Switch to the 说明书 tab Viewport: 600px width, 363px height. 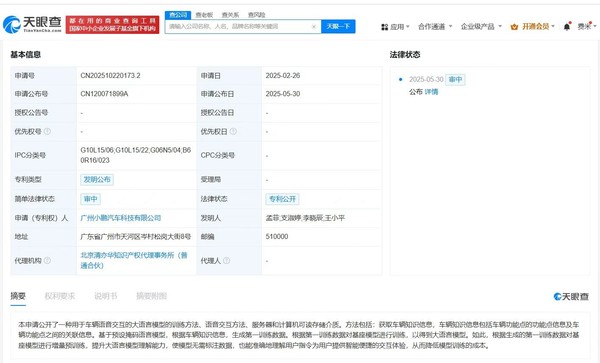click(x=106, y=296)
